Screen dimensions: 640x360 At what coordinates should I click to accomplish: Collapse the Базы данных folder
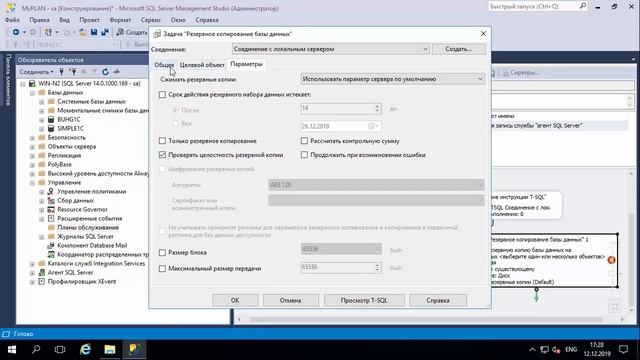pyautogui.click(x=32, y=93)
